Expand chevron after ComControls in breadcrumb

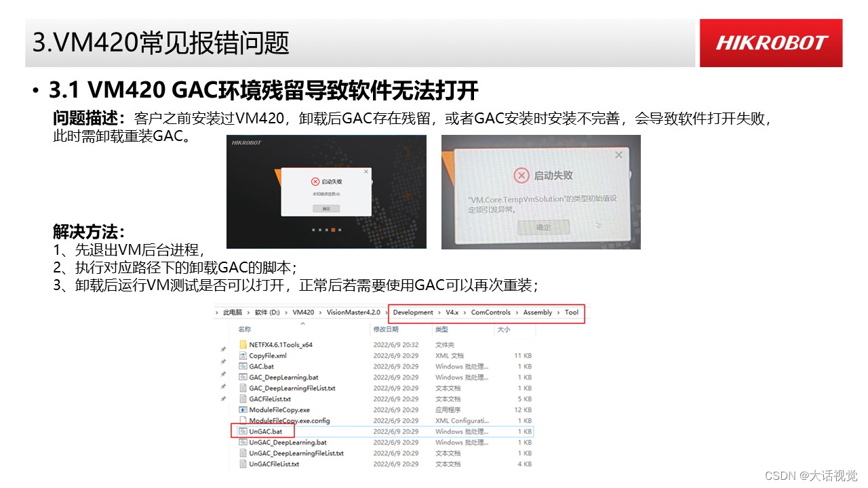(x=517, y=312)
